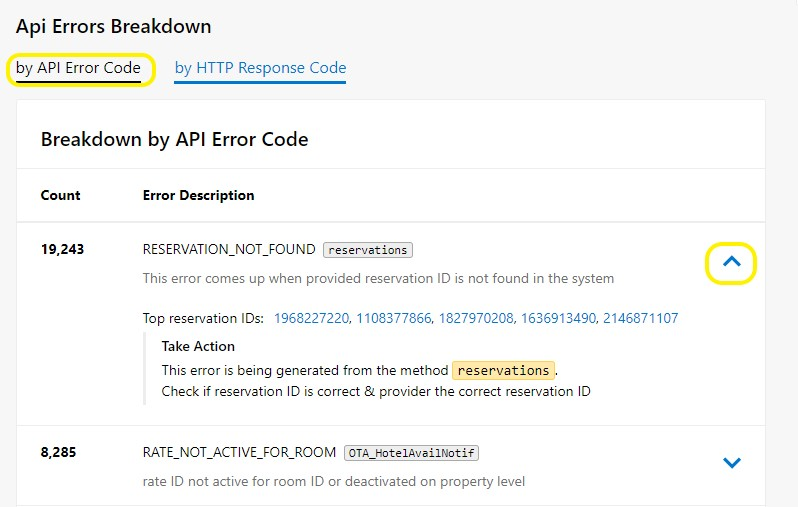Collapse the RESERVATION_NOT_FOUND error row
The height and width of the screenshot is (507, 798).
click(731, 262)
